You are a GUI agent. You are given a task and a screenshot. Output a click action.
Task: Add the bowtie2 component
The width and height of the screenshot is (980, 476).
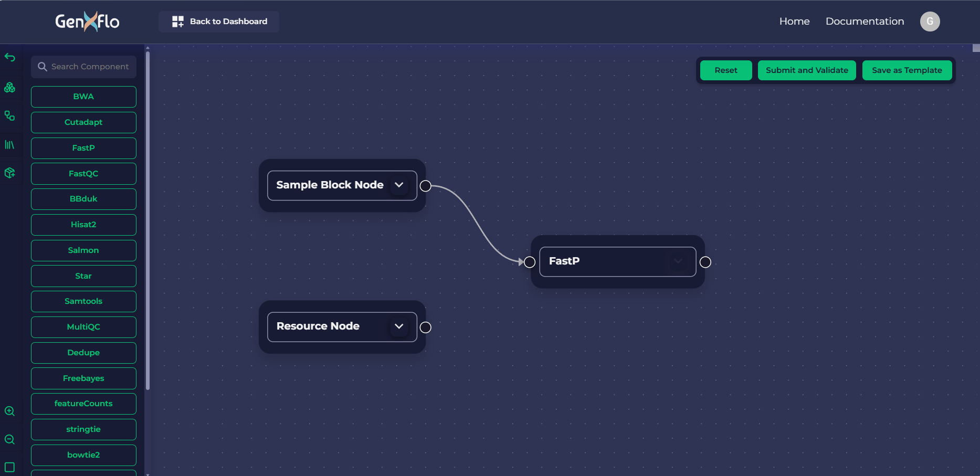[x=83, y=455]
